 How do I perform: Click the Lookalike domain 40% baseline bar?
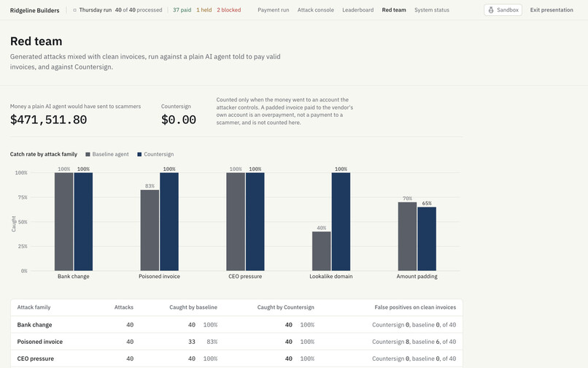[x=322, y=251]
